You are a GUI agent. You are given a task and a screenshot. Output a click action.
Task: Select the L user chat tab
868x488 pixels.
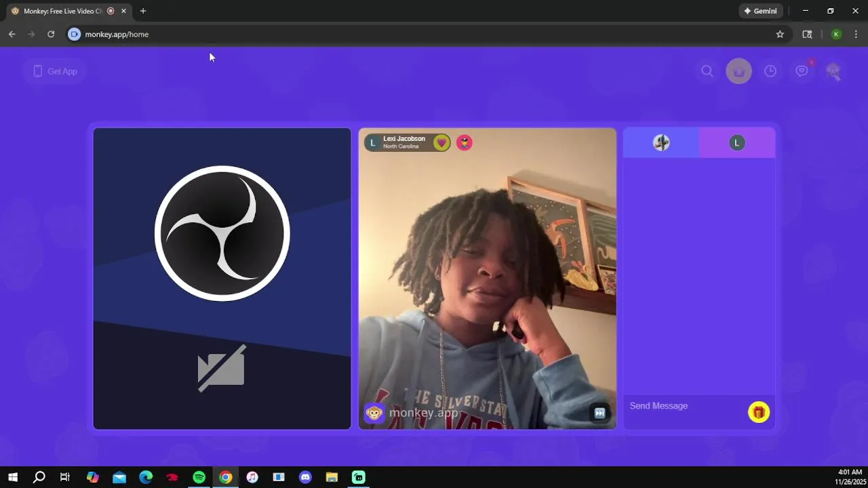tap(737, 142)
